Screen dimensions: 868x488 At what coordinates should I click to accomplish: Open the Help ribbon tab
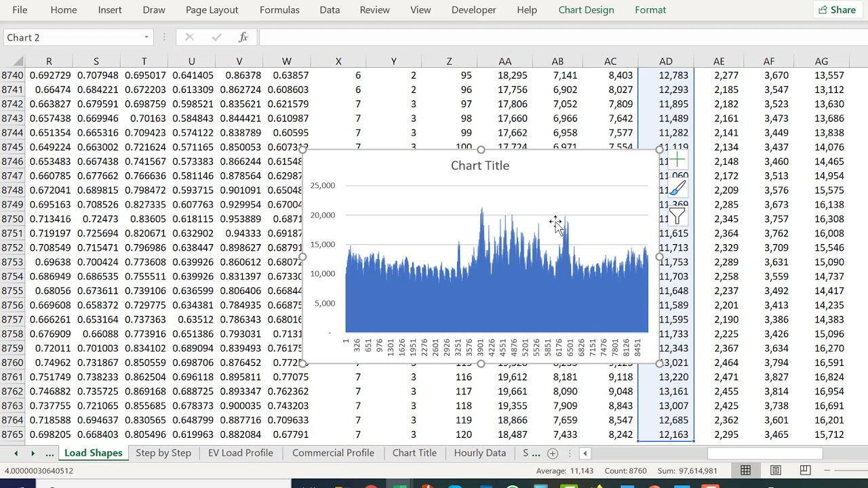click(527, 10)
